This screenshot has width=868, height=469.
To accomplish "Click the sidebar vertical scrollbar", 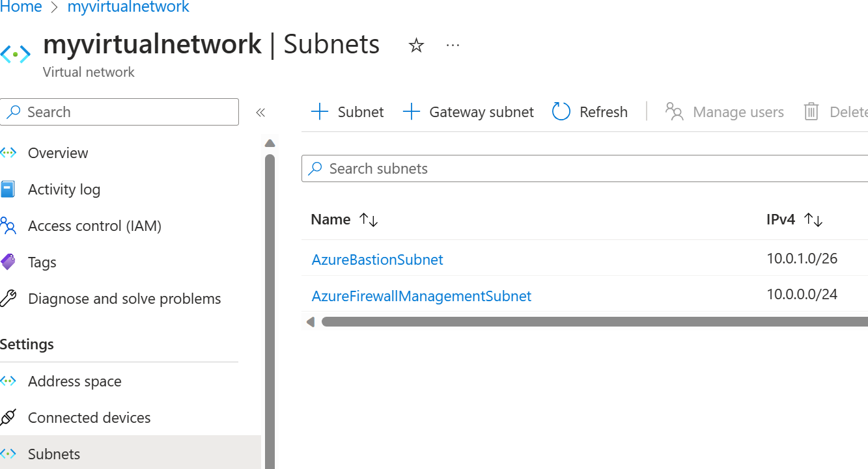I will tap(270, 311).
